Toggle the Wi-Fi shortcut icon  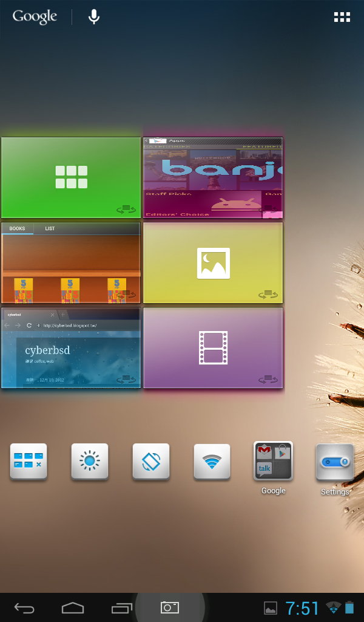click(212, 462)
